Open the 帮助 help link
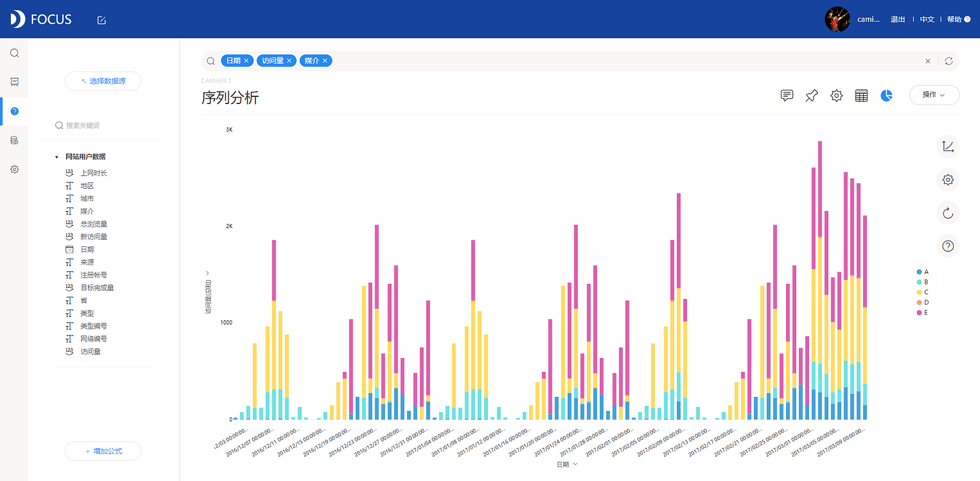 [x=958, y=19]
